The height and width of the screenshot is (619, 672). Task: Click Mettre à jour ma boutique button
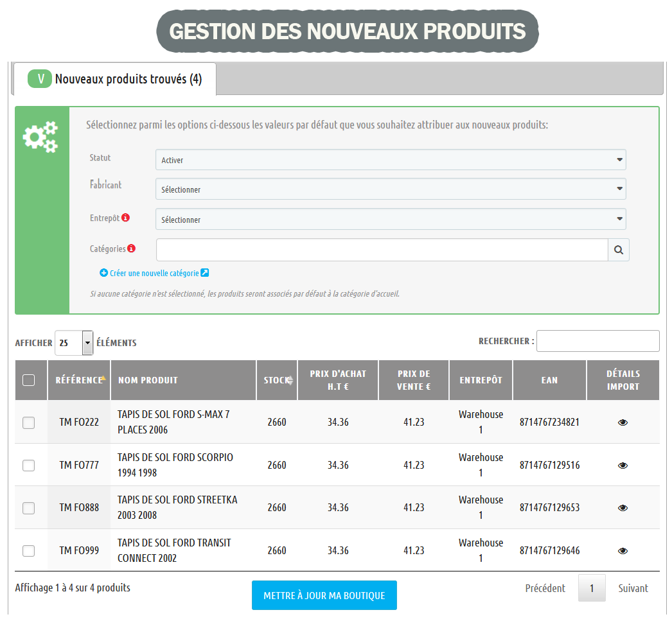[x=324, y=595]
